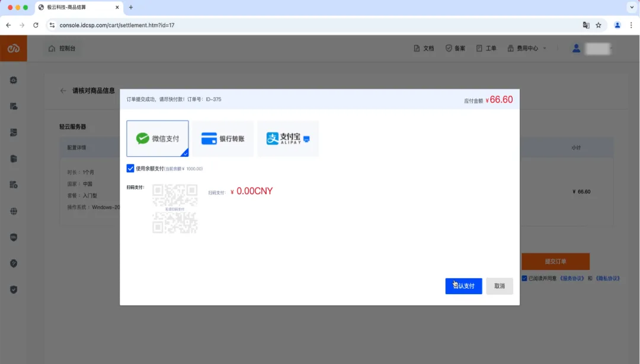Open a new browser tab with plus
Image resolution: width=640 pixels, height=364 pixels.
point(131,7)
